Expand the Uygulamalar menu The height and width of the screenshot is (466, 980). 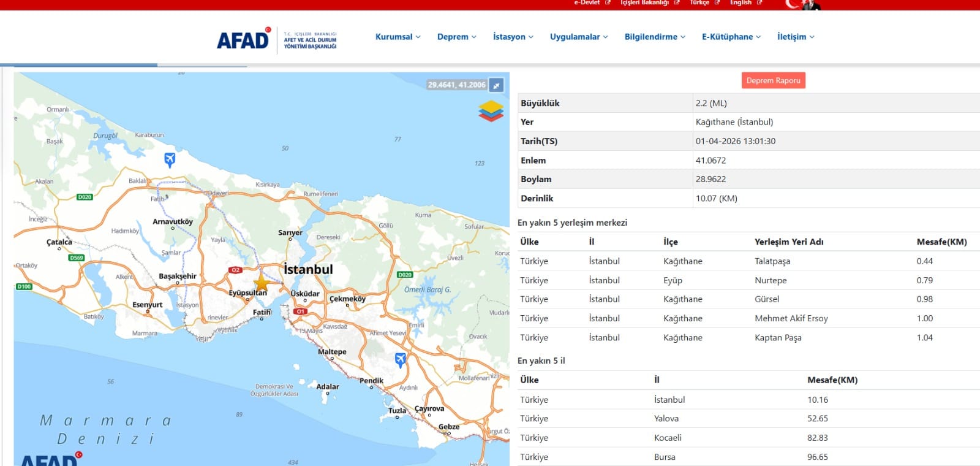click(x=578, y=37)
